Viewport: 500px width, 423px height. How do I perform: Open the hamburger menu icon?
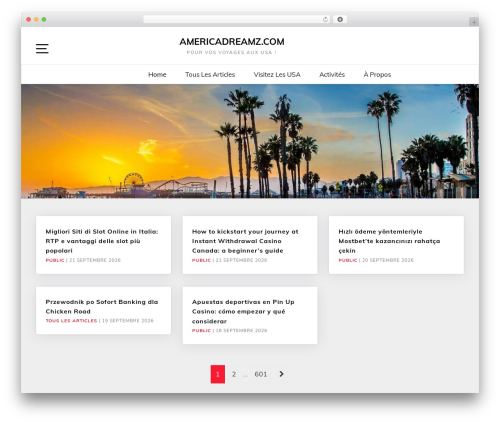[42, 49]
